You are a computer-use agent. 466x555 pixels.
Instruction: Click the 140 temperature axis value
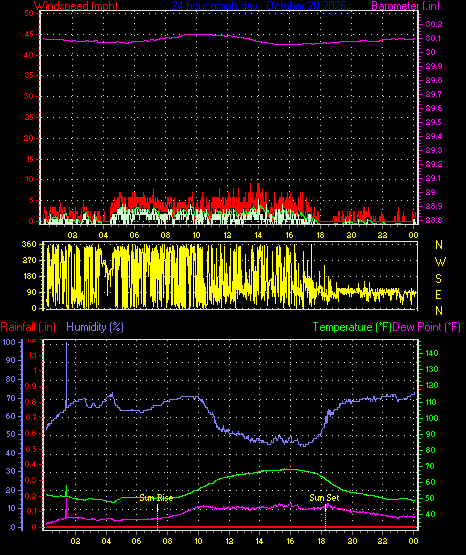click(x=432, y=353)
